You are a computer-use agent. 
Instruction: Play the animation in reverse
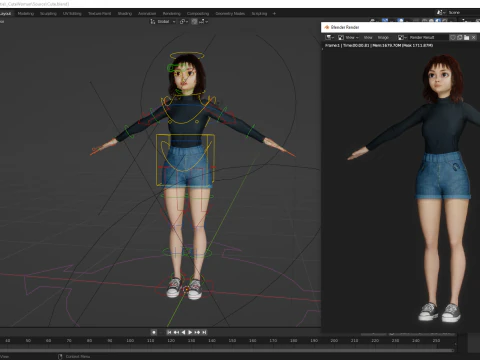(x=183, y=332)
